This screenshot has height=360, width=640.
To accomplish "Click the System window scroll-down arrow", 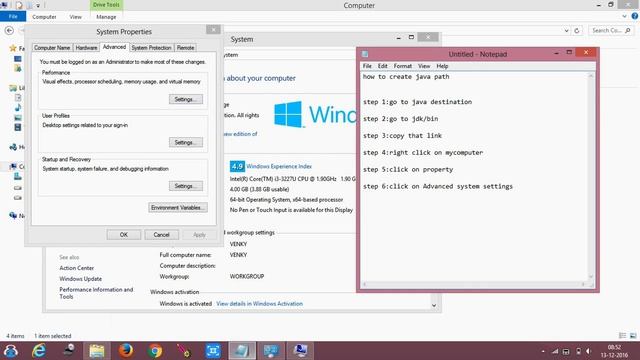I will click(434, 305).
